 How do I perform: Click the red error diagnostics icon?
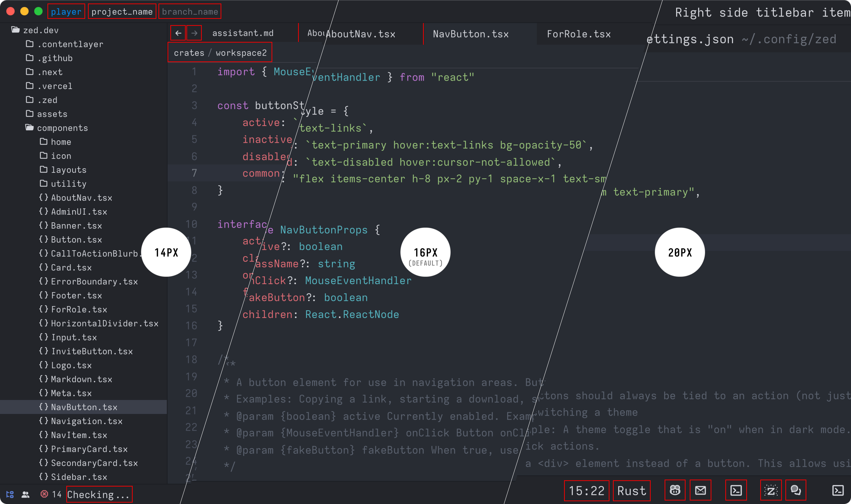point(44,494)
